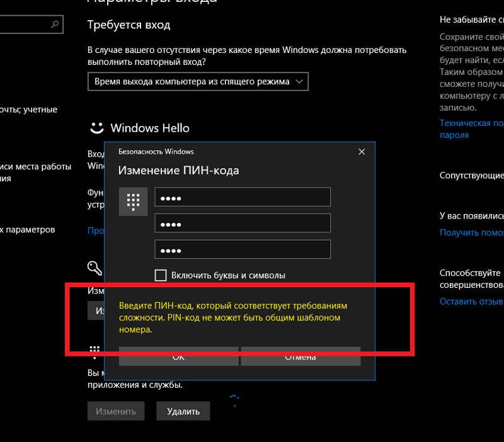Focus the first PIN input field
This screenshot has height=442, width=504.
[x=243, y=196]
